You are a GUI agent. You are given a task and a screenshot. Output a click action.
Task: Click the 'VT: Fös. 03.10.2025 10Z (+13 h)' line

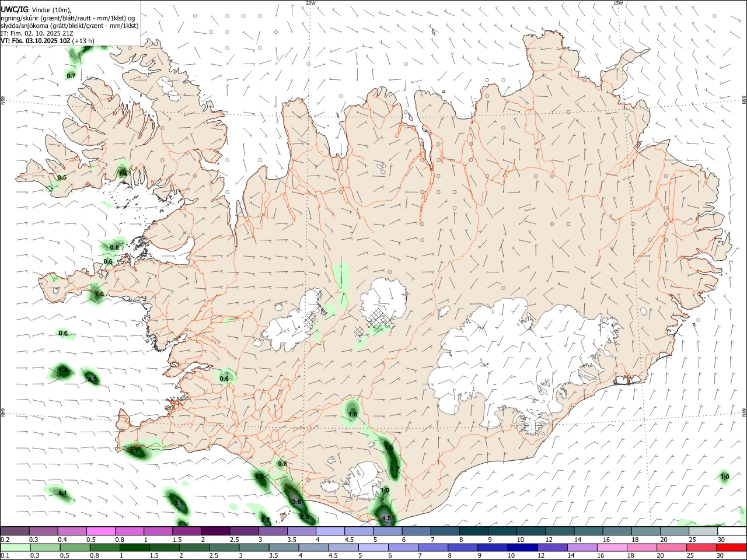[47, 41]
